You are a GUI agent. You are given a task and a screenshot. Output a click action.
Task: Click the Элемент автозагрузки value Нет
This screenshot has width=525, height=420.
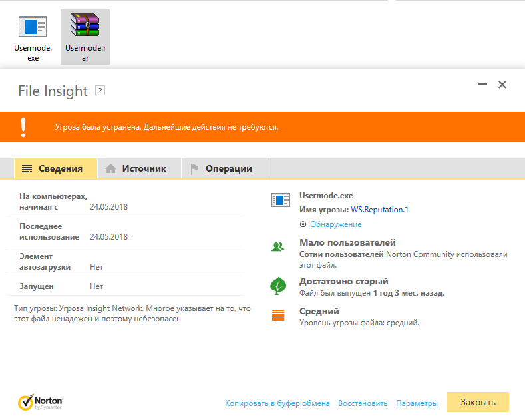coord(96,267)
